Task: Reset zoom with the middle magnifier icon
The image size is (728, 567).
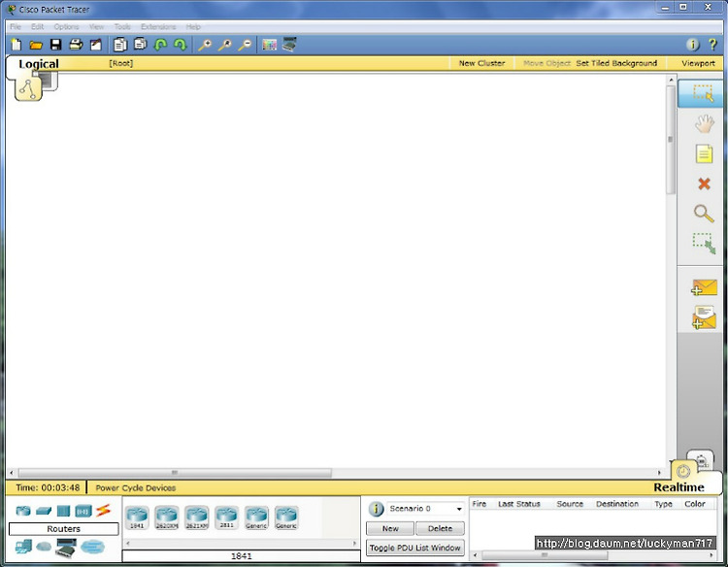Action: pos(225,45)
